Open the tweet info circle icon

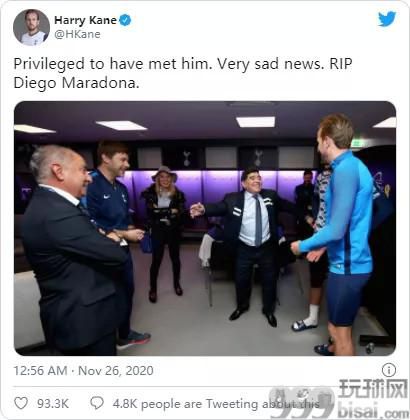tap(389, 370)
